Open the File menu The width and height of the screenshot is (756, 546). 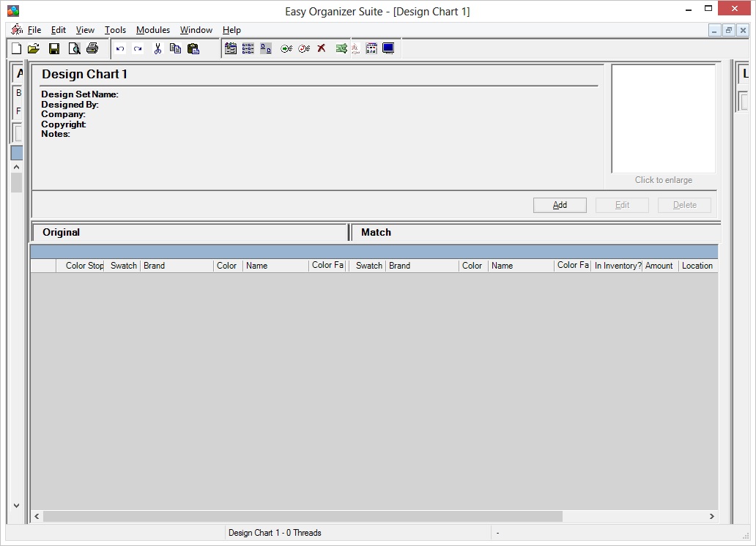click(x=34, y=30)
